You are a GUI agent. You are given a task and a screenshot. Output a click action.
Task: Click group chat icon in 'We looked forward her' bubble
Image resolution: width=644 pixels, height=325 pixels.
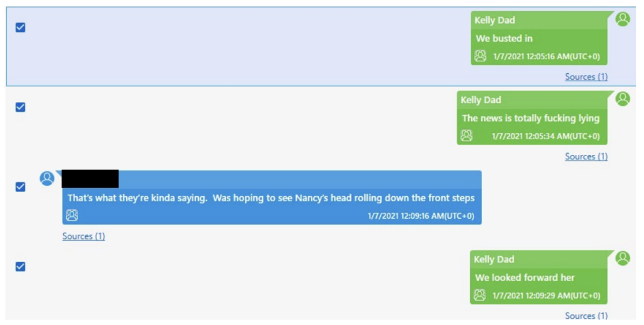point(480,295)
